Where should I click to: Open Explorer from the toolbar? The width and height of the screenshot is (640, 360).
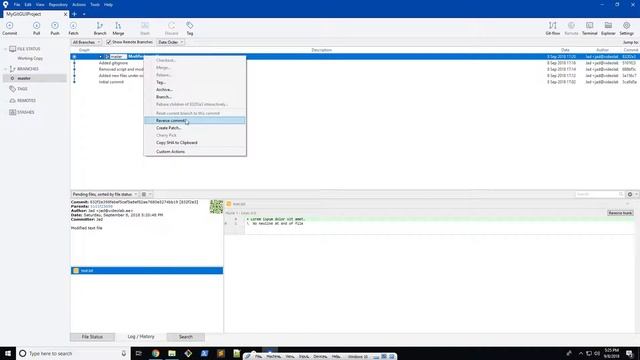click(608, 28)
